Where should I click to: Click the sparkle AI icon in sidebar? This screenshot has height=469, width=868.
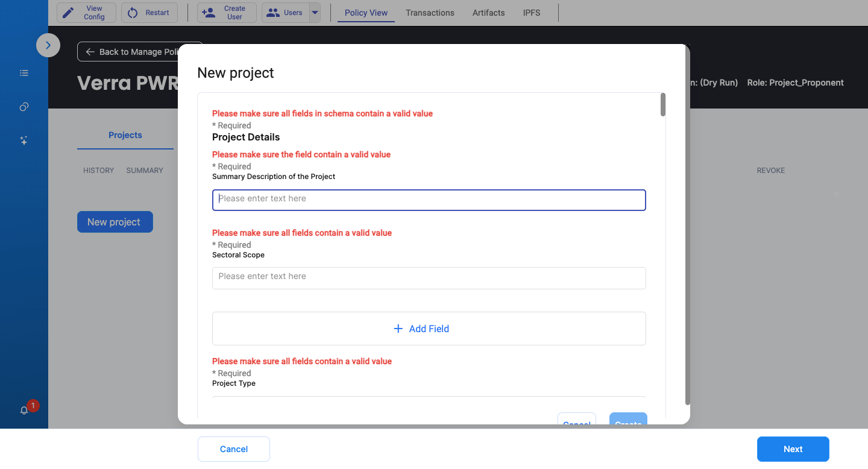[24, 140]
